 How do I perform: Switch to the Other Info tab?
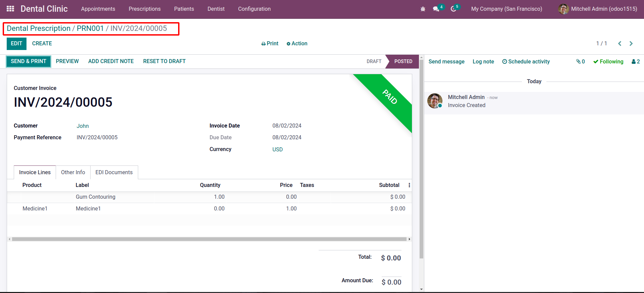click(73, 172)
